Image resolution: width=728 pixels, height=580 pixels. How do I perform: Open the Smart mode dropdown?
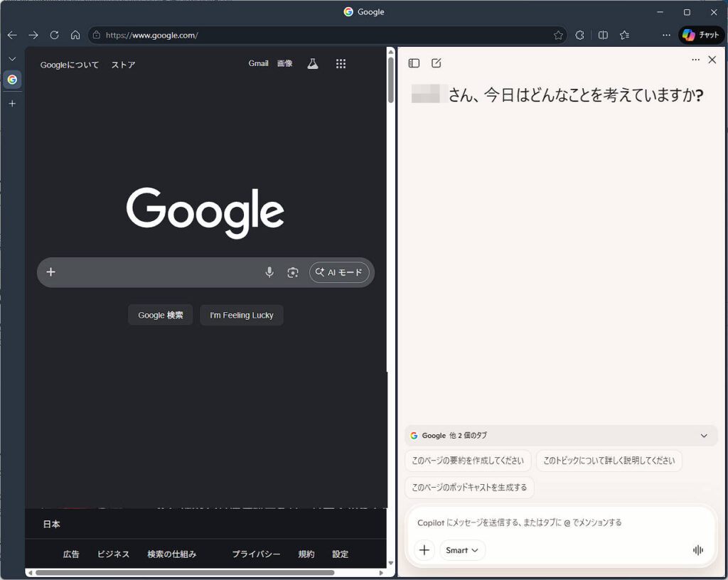point(462,550)
